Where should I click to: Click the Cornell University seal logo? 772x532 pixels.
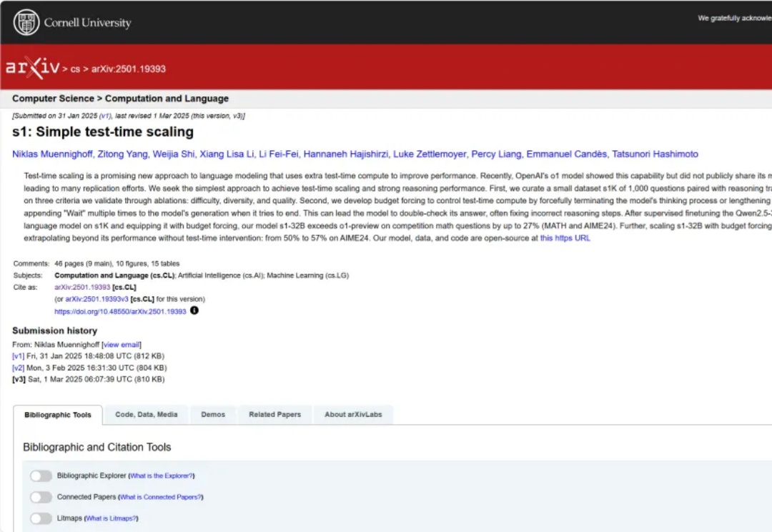coord(26,23)
